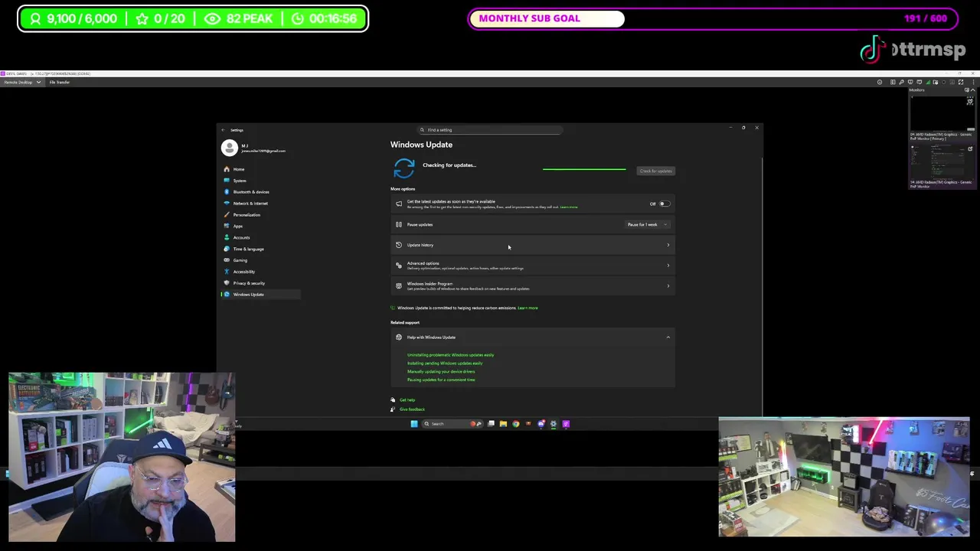Click the Advanced options gears icon

point(398,266)
